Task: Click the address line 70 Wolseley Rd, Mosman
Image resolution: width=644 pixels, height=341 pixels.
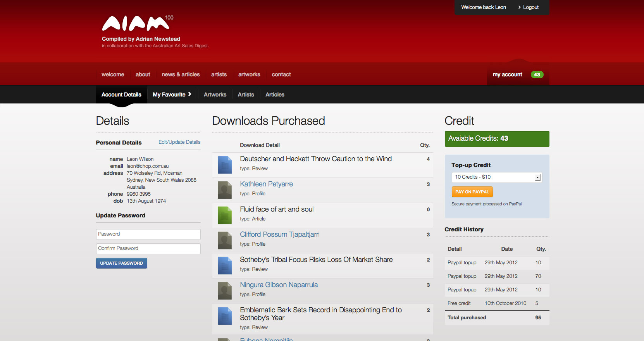Action: pos(154,173)
